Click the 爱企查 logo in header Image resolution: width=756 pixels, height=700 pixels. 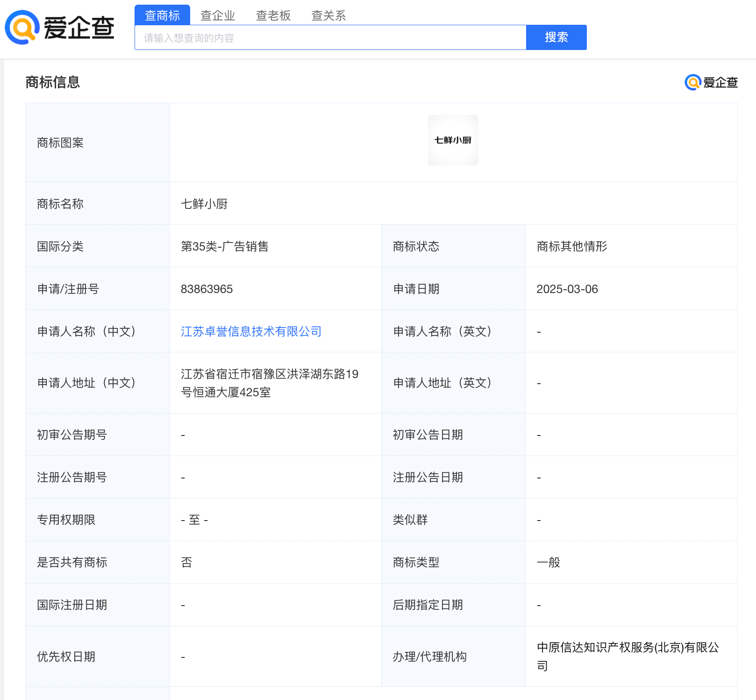click(60, 28)
